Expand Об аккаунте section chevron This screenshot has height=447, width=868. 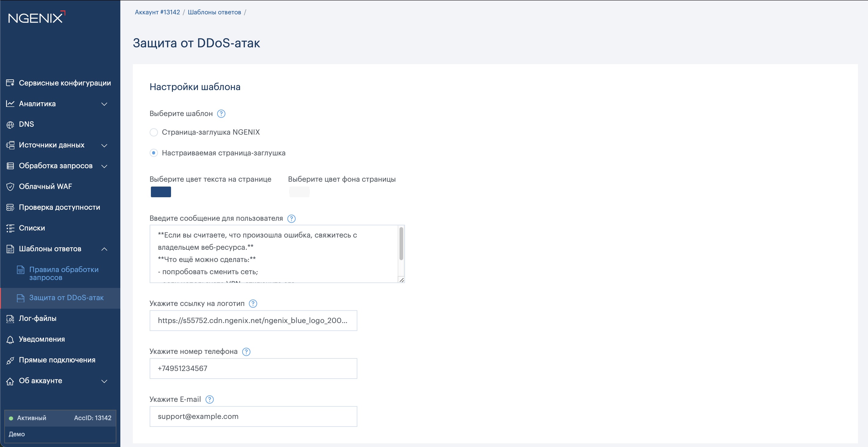point(104,381)
